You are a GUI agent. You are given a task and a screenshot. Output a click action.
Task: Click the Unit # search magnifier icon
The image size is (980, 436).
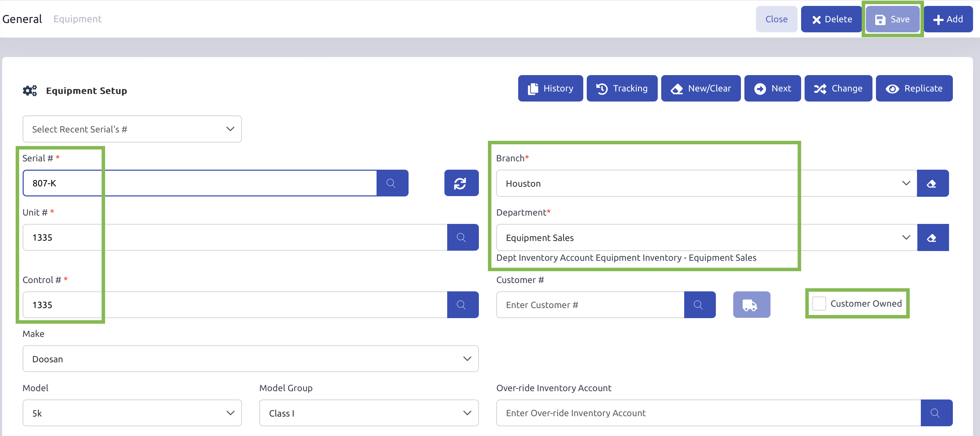[x=462, y=237]
